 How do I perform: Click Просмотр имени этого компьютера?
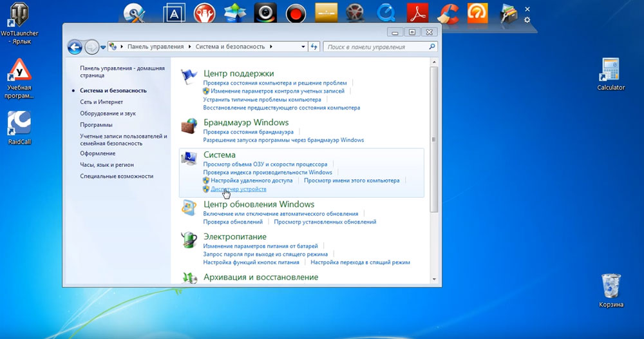352,180
